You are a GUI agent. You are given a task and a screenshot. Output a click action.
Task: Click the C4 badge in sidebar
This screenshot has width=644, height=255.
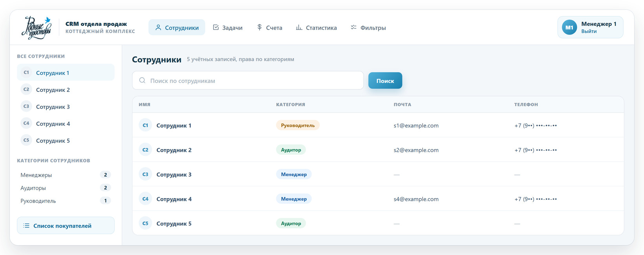tap(26, 123)
